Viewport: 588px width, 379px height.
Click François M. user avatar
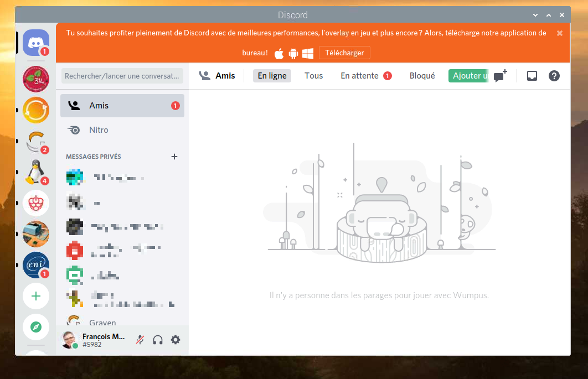tap(69, 340)
